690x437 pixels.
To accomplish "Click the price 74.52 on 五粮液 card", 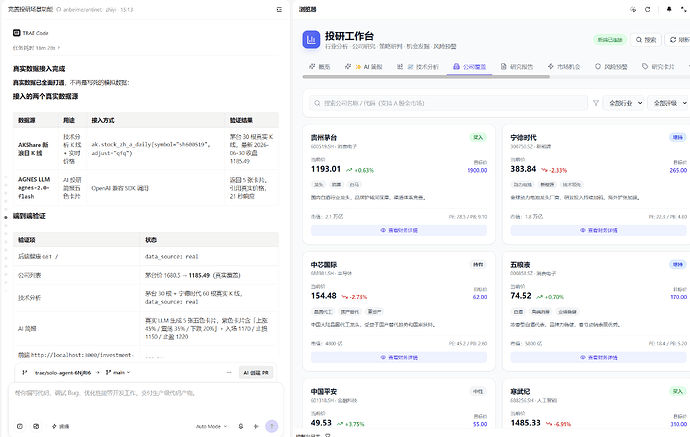I will point(521,296).
